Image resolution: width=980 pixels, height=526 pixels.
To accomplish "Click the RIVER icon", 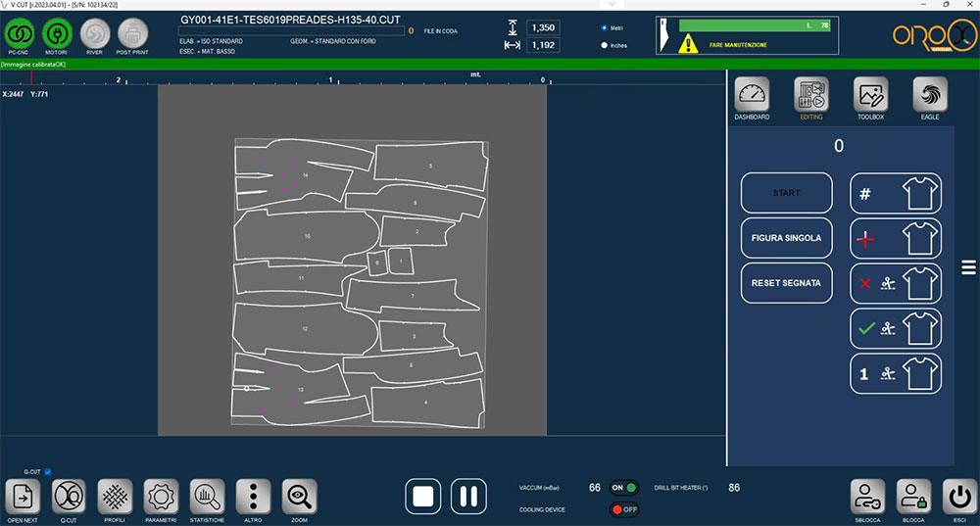I will 95,33.
